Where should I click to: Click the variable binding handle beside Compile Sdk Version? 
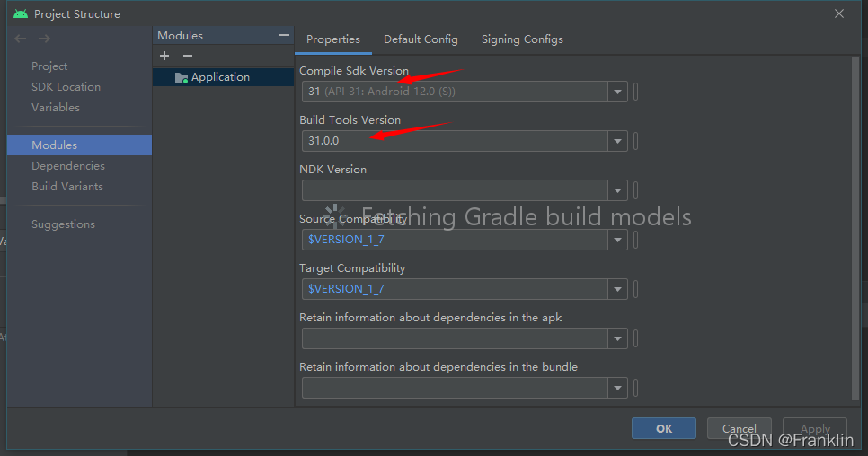tap(635, 92)
